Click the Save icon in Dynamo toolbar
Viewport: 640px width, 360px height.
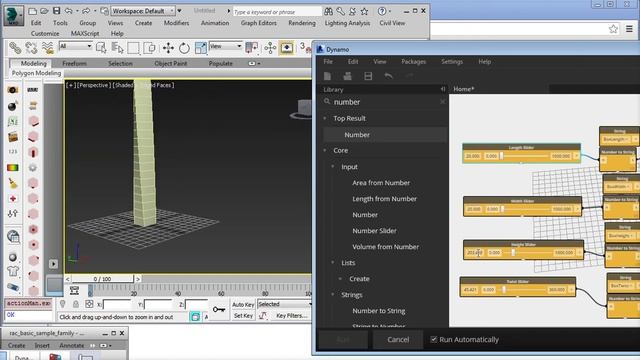click(368, 76)
